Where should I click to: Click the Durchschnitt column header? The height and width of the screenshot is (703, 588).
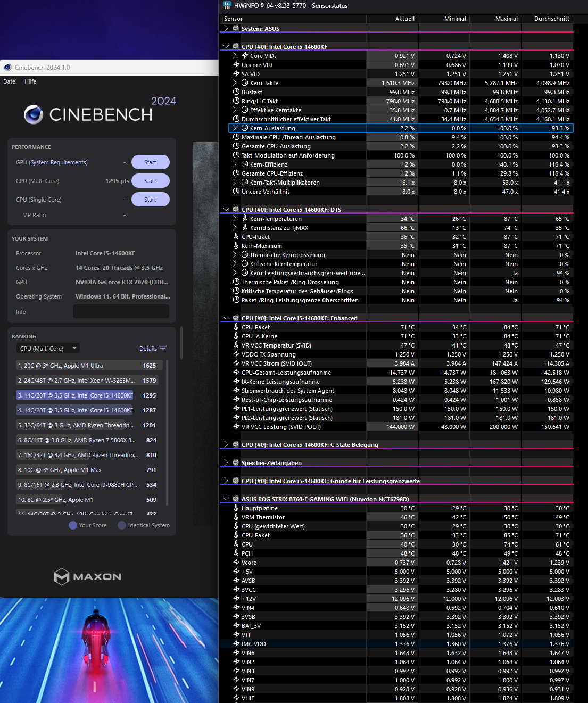(x=547, y=19)
